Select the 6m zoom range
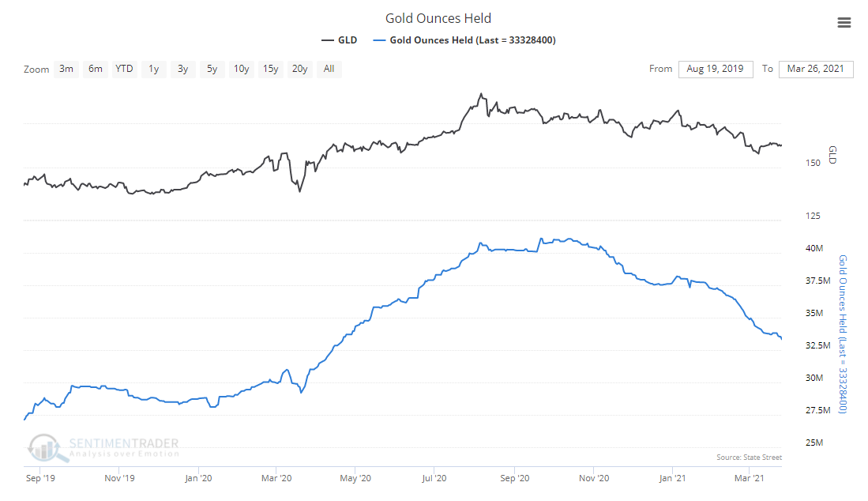The width and height of the screenshot is (868, 501). pyautogui.click(x=96, y=69)
